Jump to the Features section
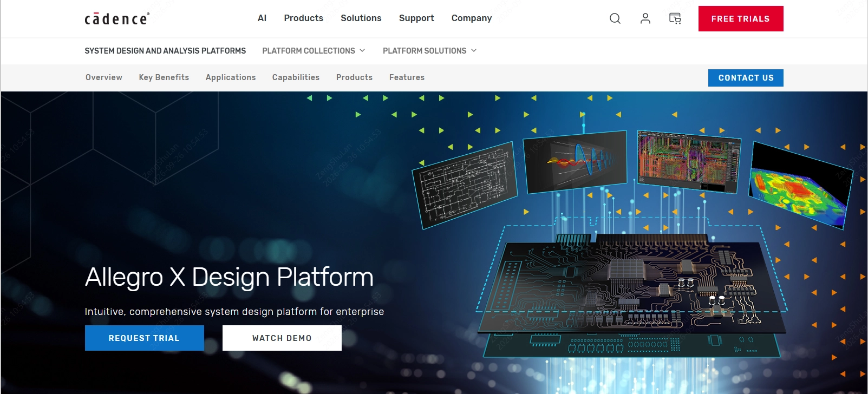Image resolution: width=868 pixels, height=394 pixels. pyautogui.click(x=407, y=77)
